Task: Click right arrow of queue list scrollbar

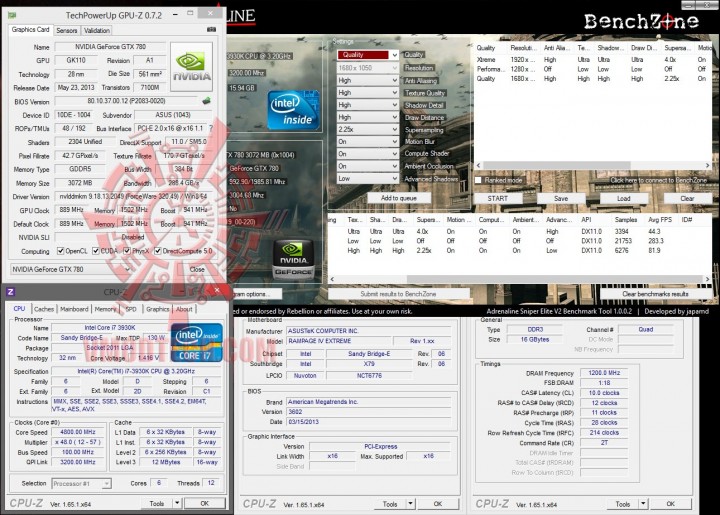Action: click(708, 165)
